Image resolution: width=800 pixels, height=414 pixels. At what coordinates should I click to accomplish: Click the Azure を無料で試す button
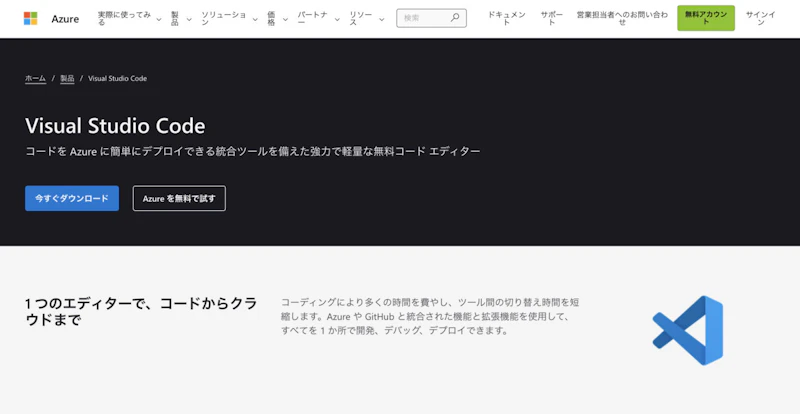(179, 198)
